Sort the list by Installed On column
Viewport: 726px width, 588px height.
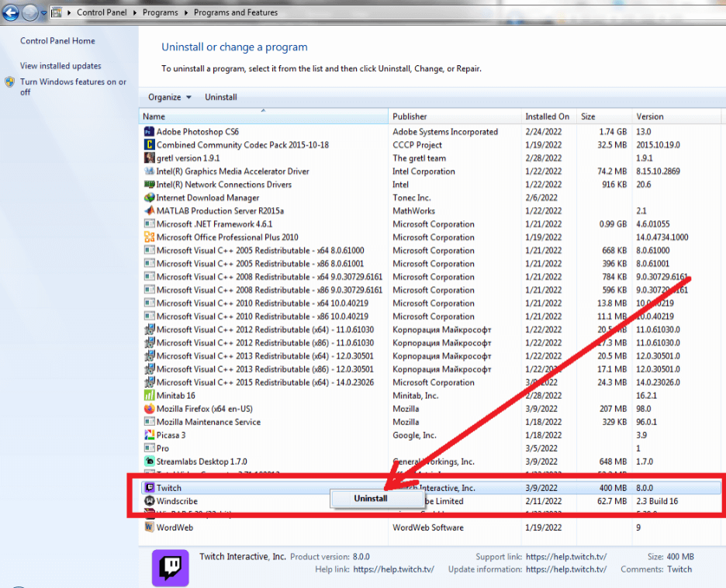point(549,116)
